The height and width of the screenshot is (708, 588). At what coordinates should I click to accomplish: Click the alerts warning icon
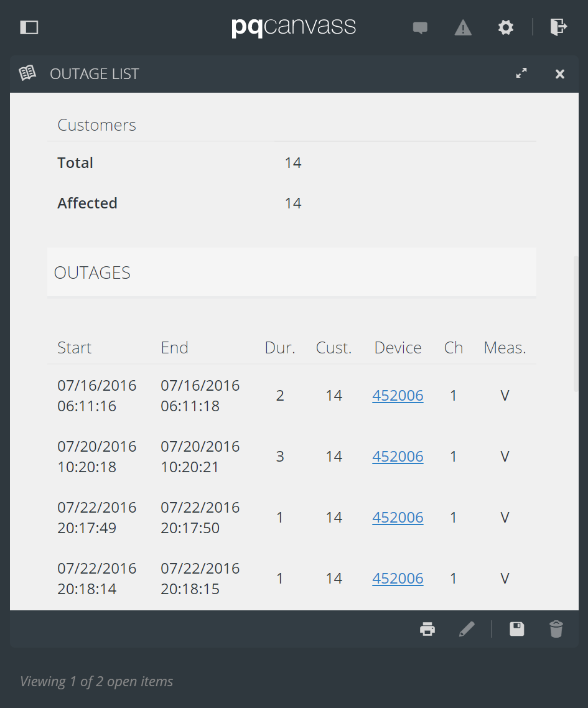[463, 27]
